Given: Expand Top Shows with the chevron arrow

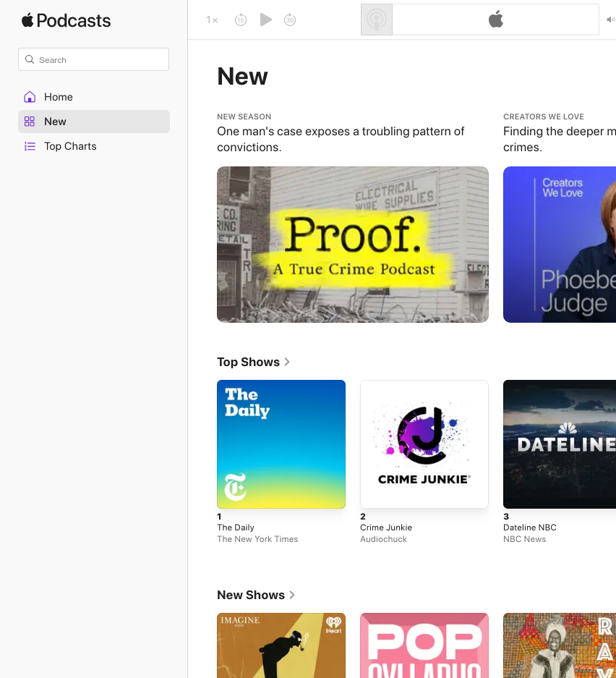Looking at the screenshot, I should pyautogui.click(x=287, y=362).
